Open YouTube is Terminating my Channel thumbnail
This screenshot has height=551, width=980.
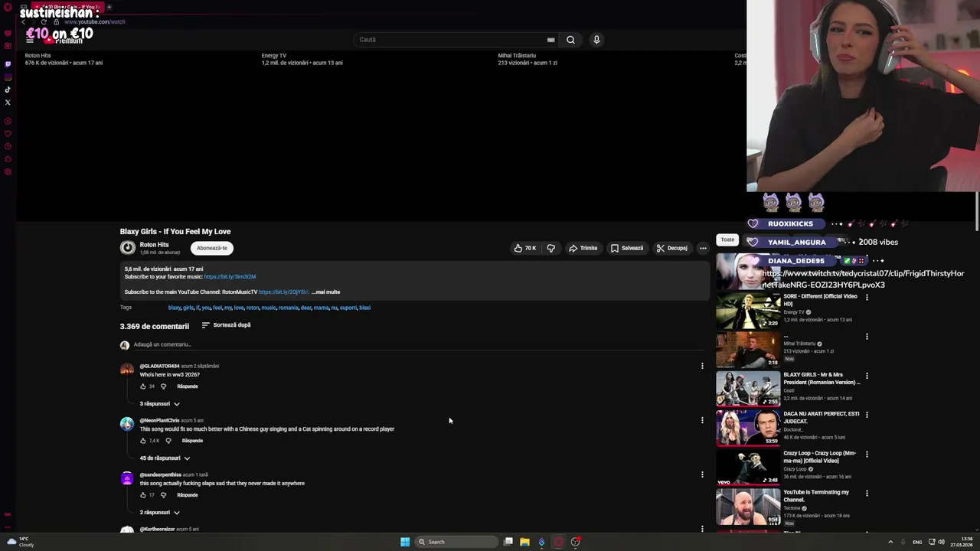point(748,507)
